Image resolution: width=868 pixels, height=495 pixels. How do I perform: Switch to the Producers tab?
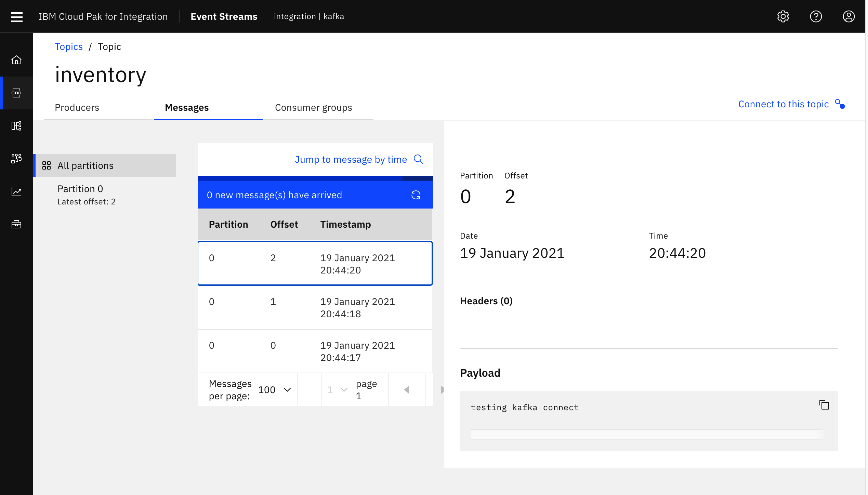coord(77,107)
